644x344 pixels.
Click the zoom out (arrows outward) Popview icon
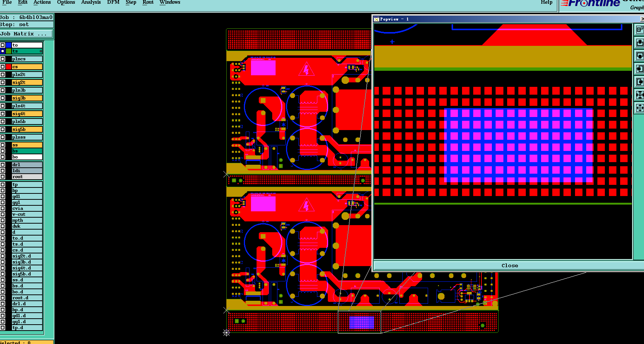click(x=640, y=108)
